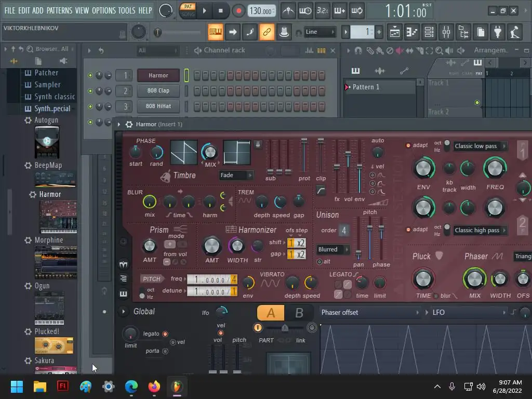
Task: Open the PATTERNS menu
Action: click(59, 10)
